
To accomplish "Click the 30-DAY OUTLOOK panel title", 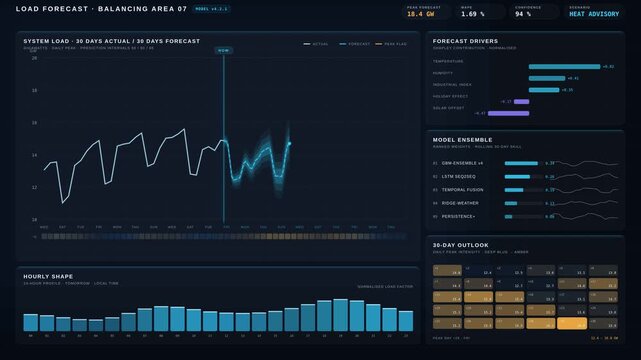I will [460, 245].
